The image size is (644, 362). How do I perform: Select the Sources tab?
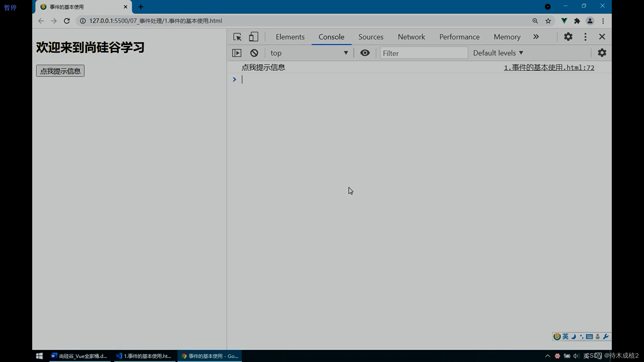(x=371, y=37)
